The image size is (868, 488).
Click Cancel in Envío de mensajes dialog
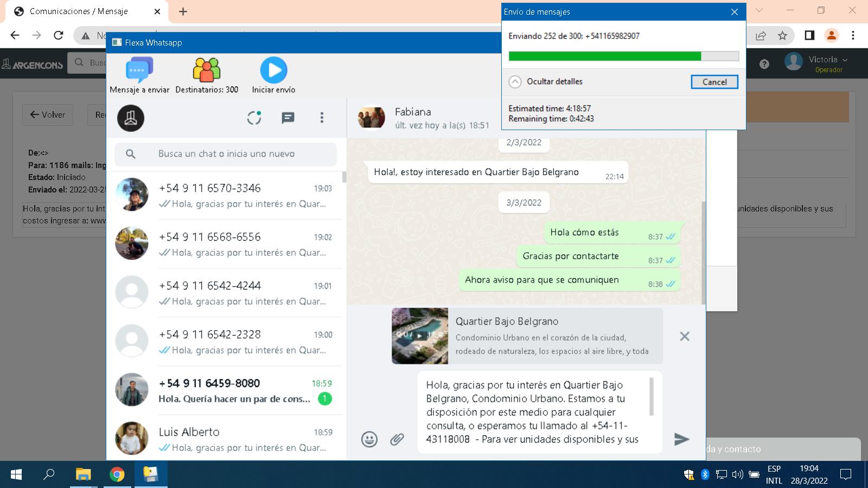[714, 82]
